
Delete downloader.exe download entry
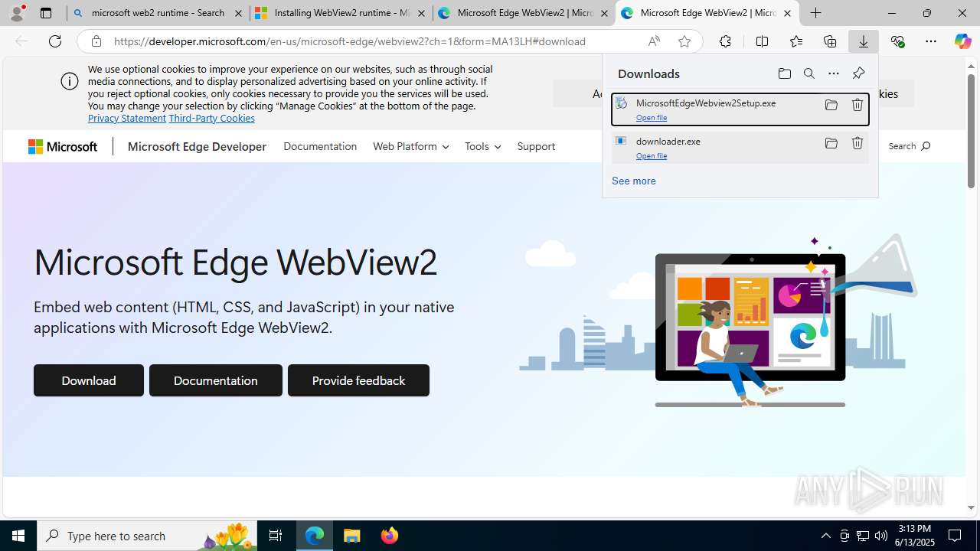(857, 143)
